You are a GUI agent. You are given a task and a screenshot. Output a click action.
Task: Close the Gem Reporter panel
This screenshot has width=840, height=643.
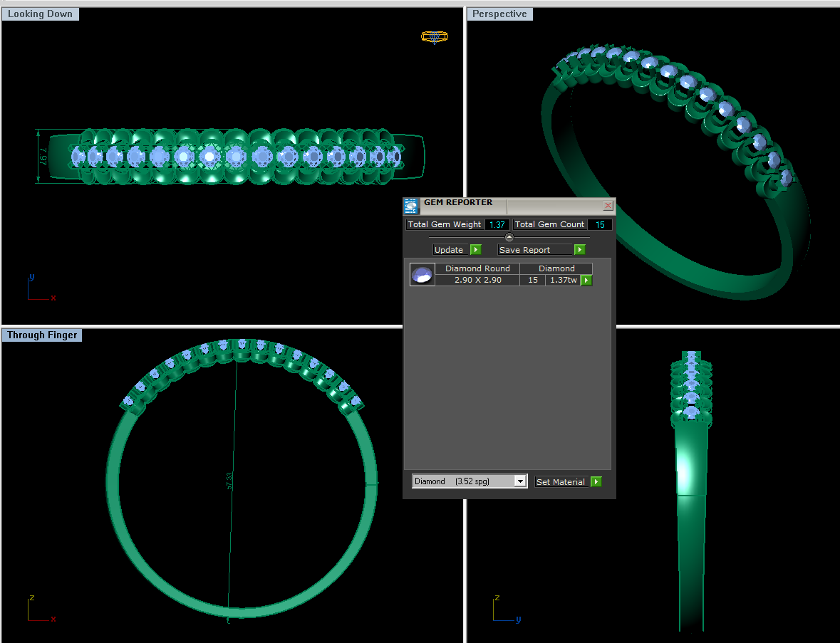[x=608, y=206]
